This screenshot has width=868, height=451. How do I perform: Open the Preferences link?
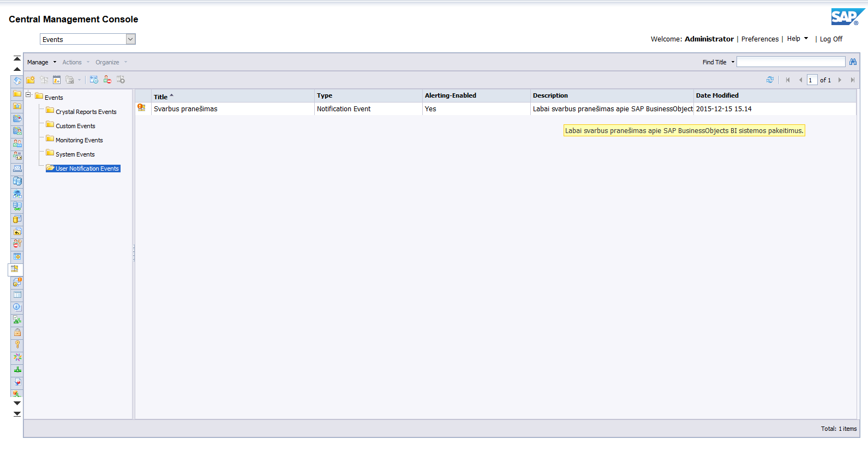[x=759, y=39]
